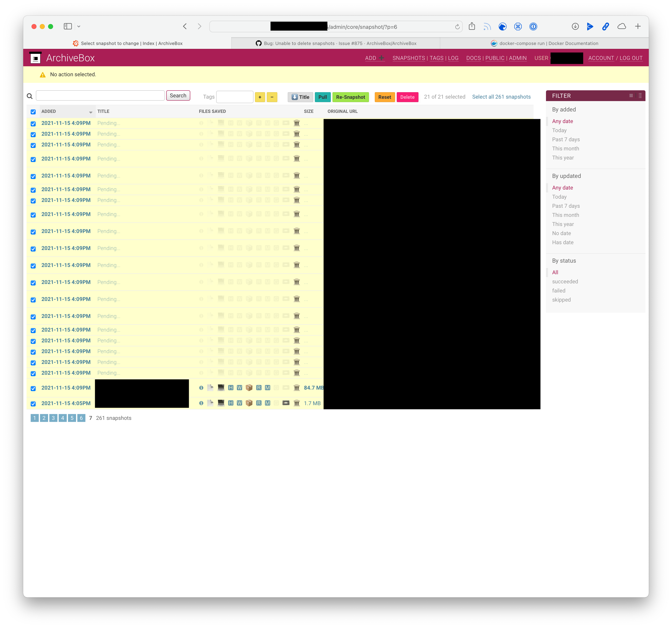Open the videotape media icon in the 1.7 MB row
Image resolution: width=672 pixels, height=628 pixels.
(286, 403)
